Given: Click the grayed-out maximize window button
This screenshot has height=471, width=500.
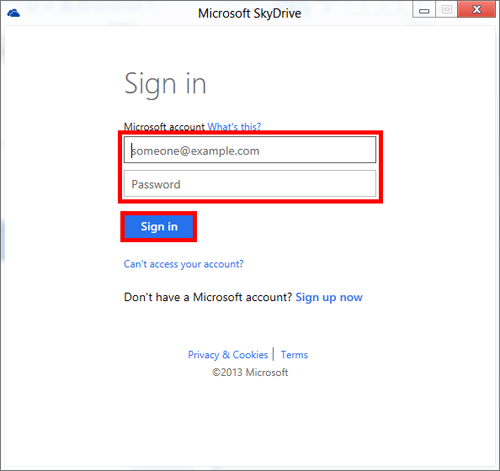Looking at the screenshot, I should click(447, 10).
